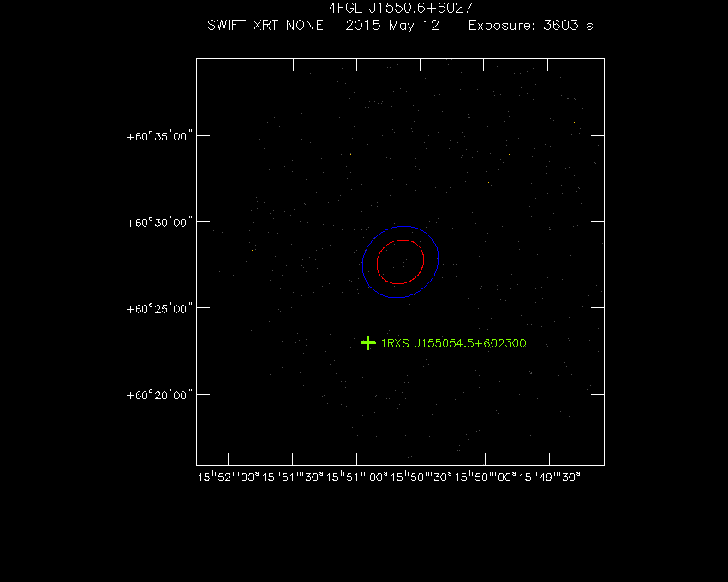
Task: Click the 15h50m00s right ascension label
Action: [485, 477]
